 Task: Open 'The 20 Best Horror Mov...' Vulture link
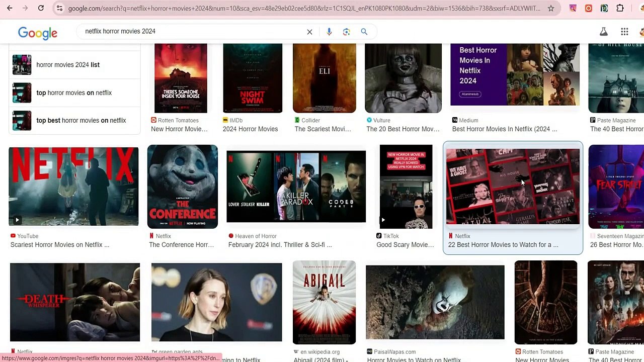pyautogui.click(x=403, y=129)
